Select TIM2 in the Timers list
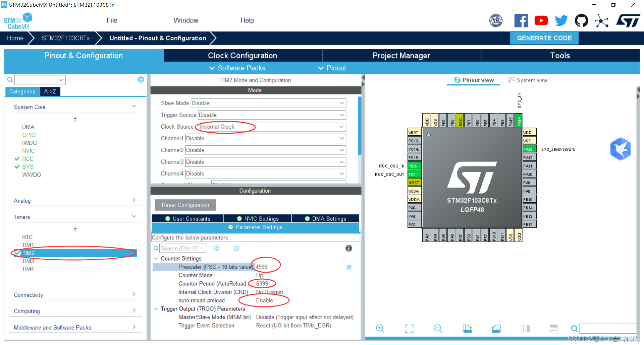Viewport: 644px width, 345px height. click(x=75, y=253)
